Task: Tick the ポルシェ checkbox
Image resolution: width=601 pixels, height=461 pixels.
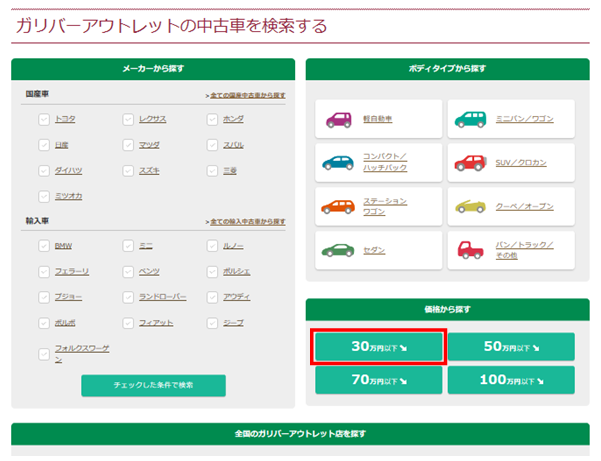Action: pyautogui.click(x=212, y=272)
